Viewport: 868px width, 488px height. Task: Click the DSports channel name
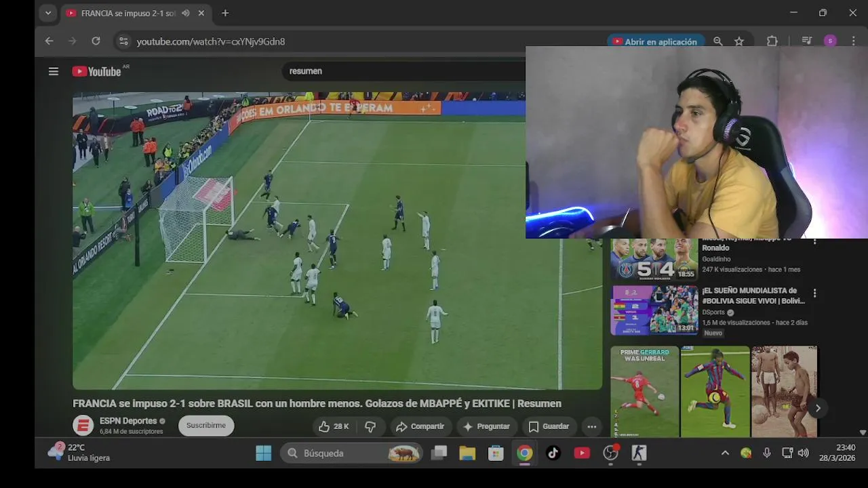713,312
